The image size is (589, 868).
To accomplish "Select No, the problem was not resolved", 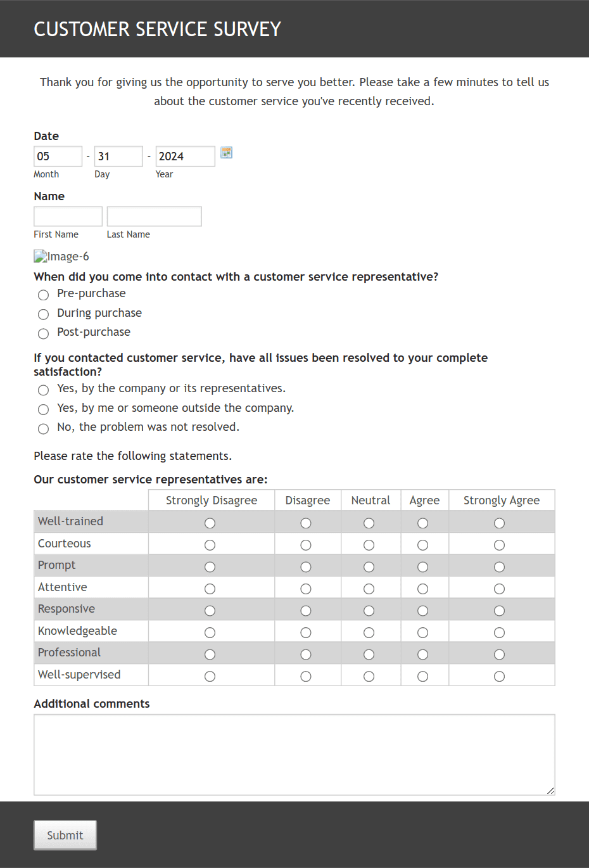I will click(43, 429).
